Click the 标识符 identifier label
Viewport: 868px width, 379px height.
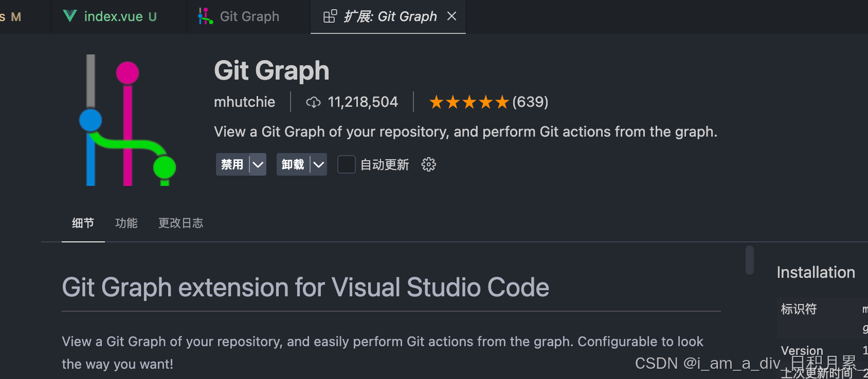point(799,309)
